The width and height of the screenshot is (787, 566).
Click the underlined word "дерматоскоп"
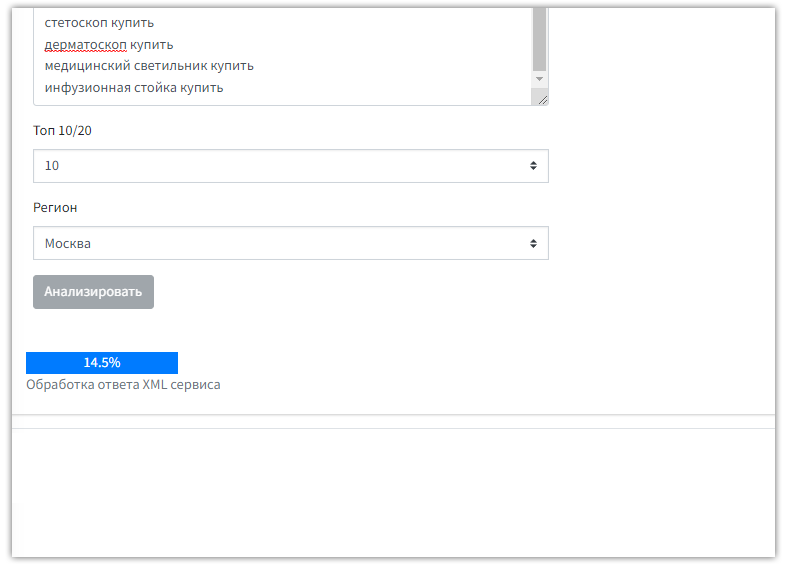(85, 45)
